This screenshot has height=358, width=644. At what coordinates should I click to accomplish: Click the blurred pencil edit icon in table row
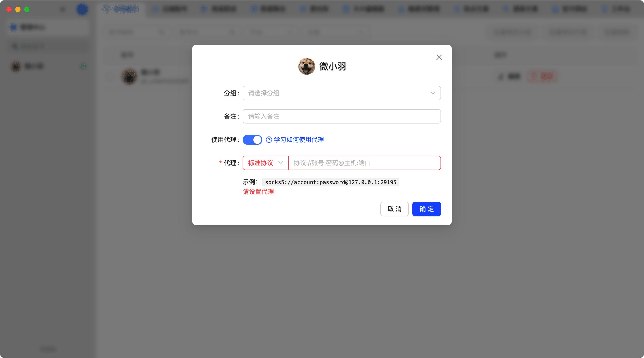[x=501, y=76]
